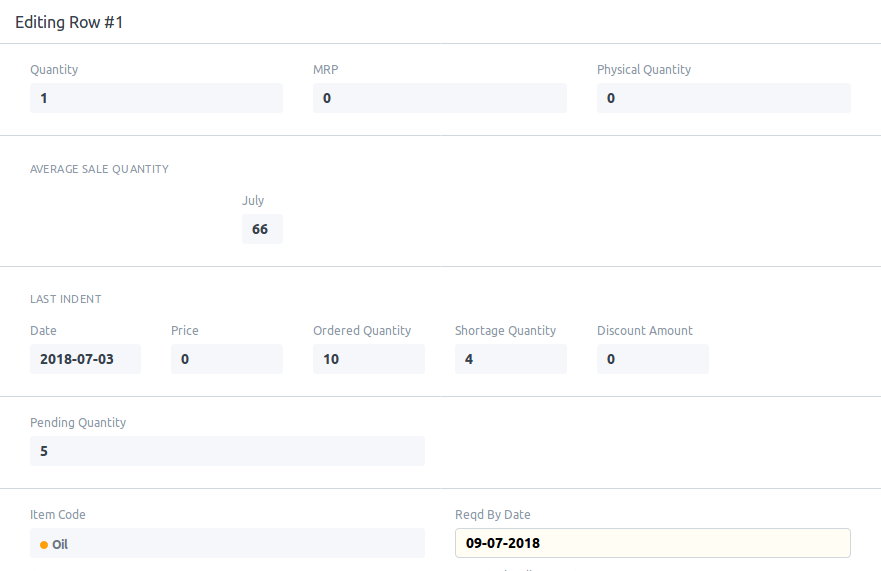Click the July value box showing 66
This screenshot has height=571, width=881.
(x=261, y=229)
